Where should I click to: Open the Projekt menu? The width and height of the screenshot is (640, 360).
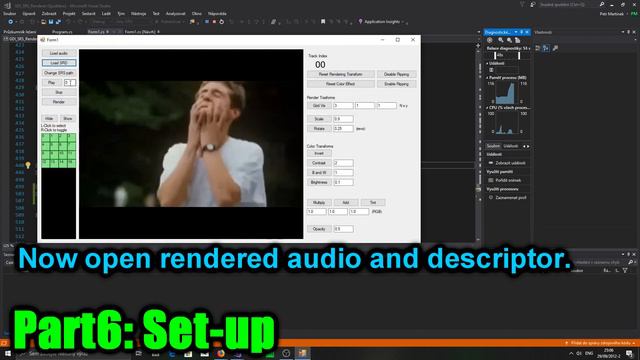click(69, 13)
